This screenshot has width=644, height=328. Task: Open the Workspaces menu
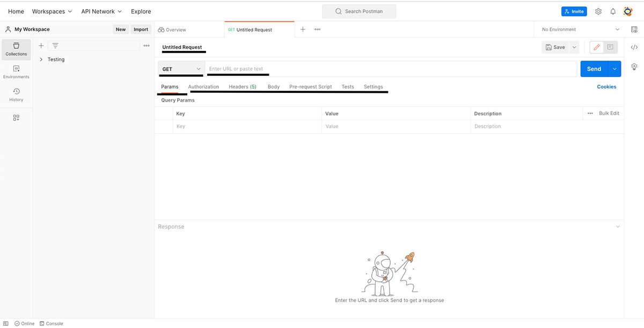52,11
